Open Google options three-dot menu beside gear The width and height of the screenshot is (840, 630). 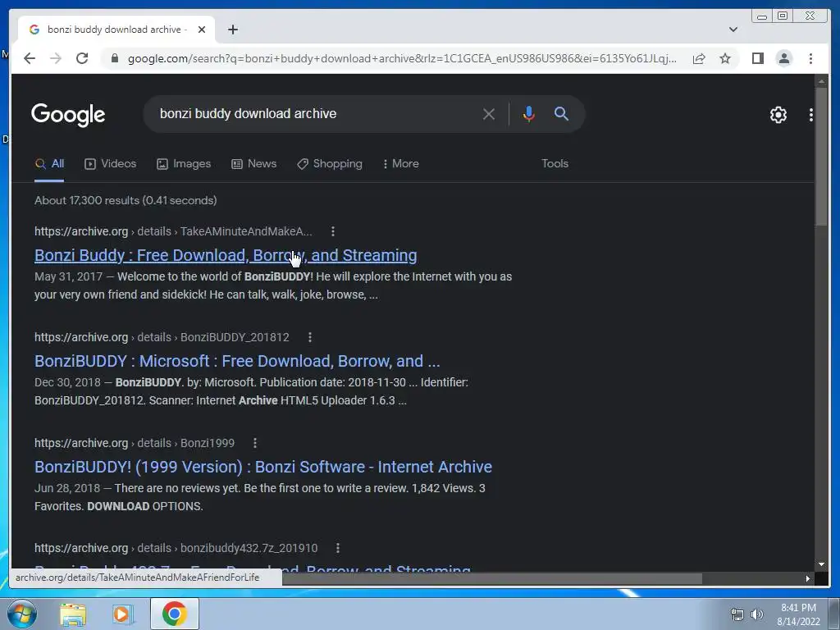tap(810, 115)
